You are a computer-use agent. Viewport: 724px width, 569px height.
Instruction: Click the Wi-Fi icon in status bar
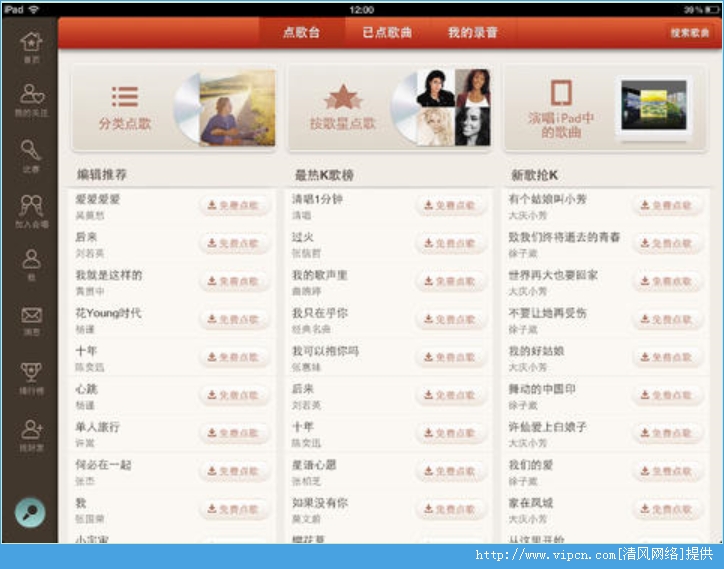[34, 9]
